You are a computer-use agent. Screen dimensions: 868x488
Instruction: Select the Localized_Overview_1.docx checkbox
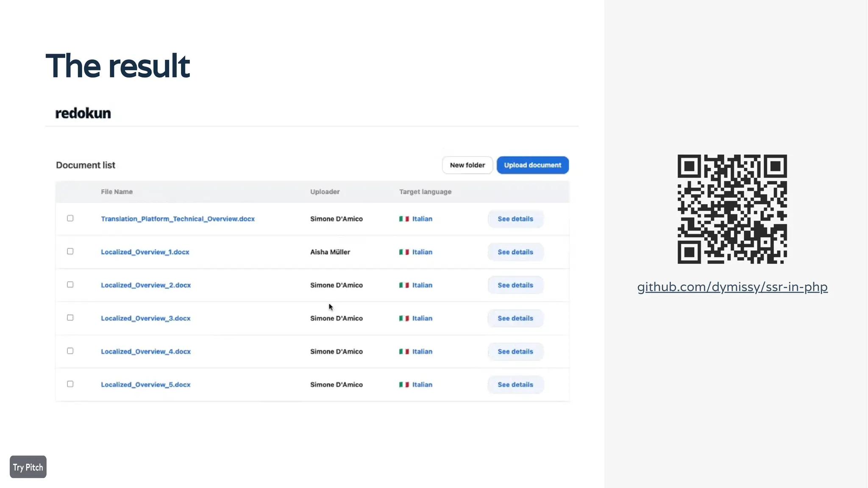tap(70, 251)
